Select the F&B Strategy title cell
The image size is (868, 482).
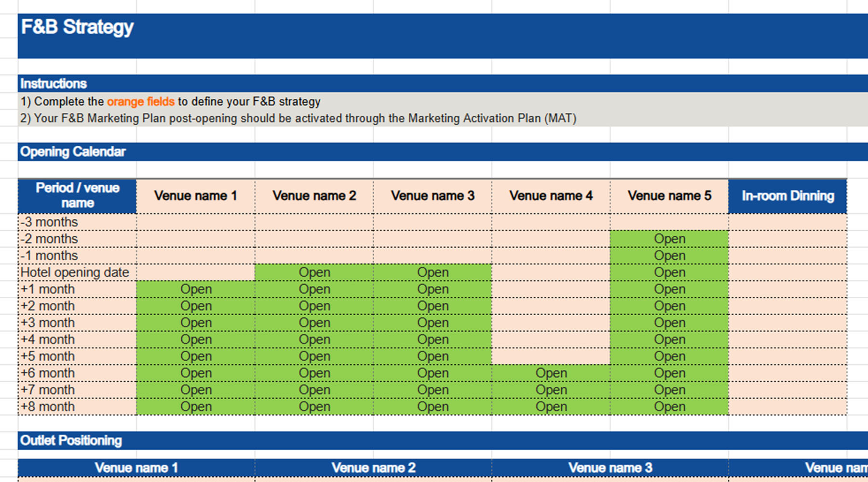click(x=77, y=27)
